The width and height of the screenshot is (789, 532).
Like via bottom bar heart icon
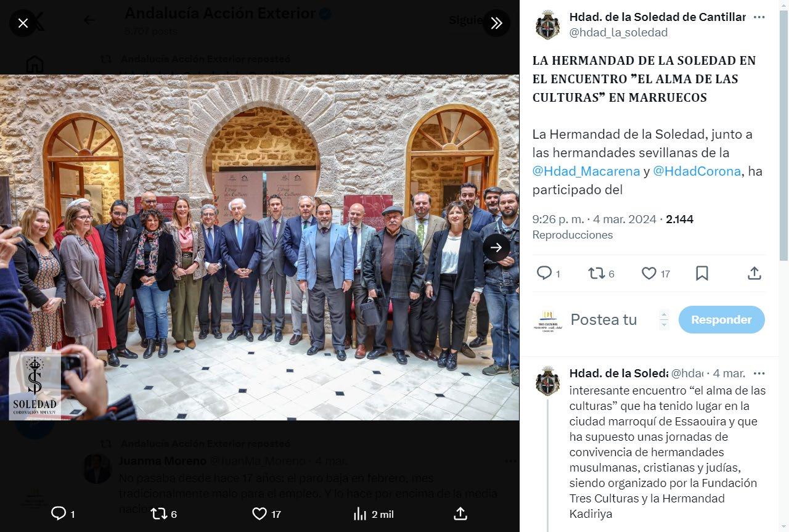point(260,514)
